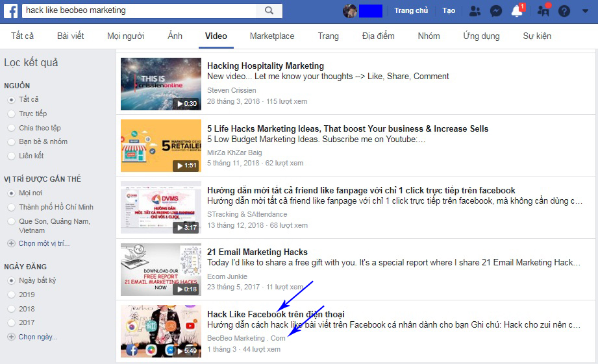Open the Facebook logo home icon
598x364 pixels.
point(10,11)
